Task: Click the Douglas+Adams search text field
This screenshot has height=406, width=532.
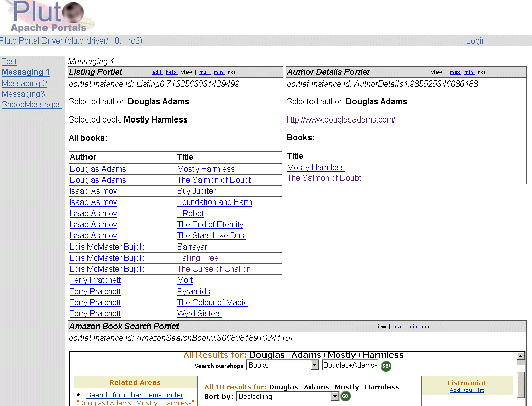Action: click(350, 365)
